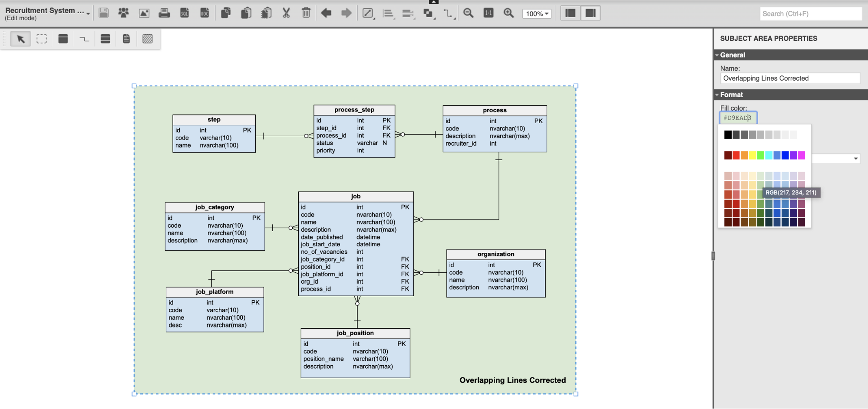The height and width of the screenshot is (409, 868).
Task: Click the Paste with dashed outline icon
Action: 266,13
